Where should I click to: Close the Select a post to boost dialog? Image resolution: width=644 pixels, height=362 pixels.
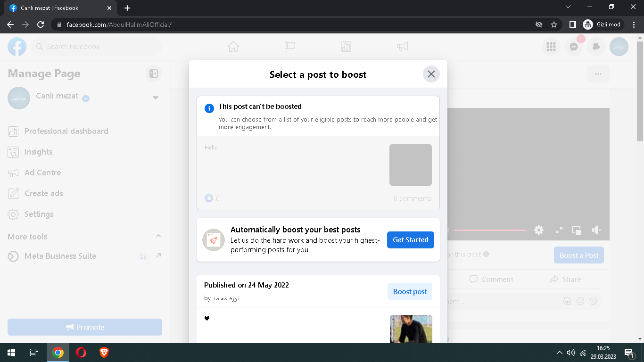click(431, 74)
